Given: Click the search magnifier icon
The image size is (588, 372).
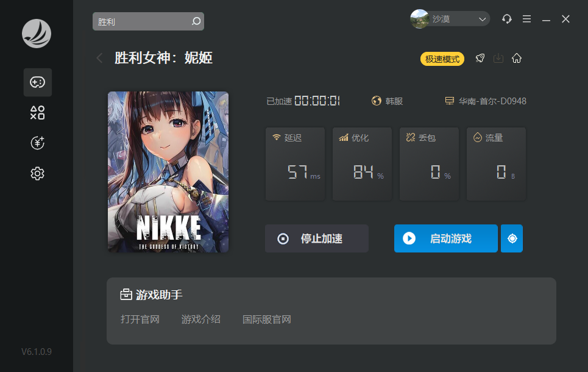Looking at the screenshot, I should click(x=196, y=21).
